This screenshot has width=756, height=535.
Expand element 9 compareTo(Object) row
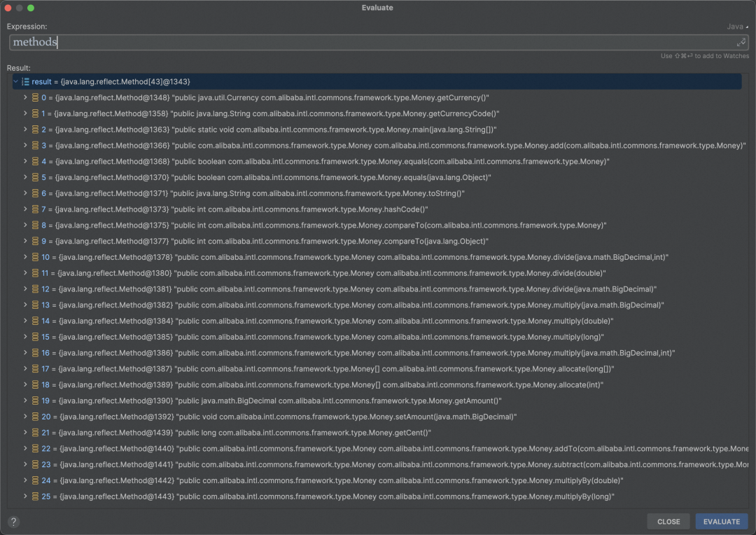click(x=25, y=241)
